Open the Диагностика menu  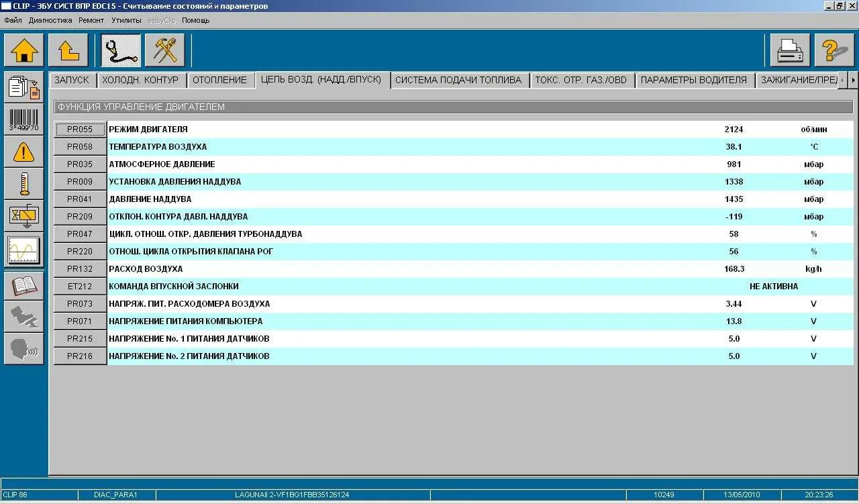point(50,20)
